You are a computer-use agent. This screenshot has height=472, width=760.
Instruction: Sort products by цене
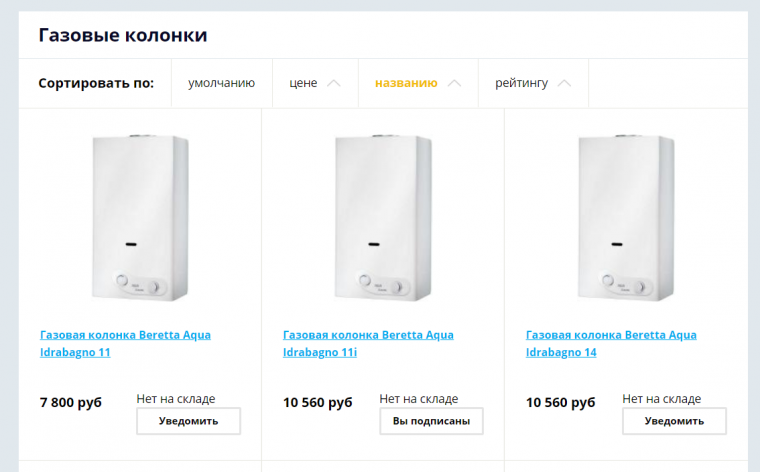[x=303, y=83]
